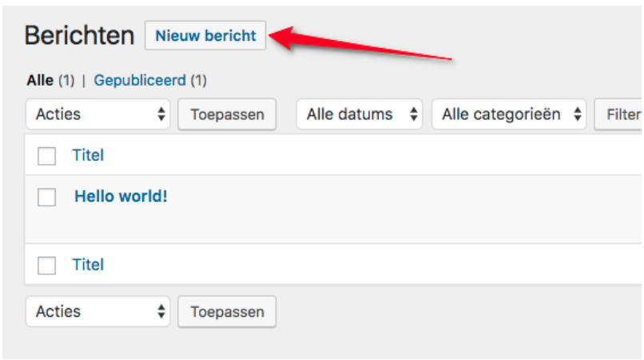Expand the Alle datums dropdown

360,114
